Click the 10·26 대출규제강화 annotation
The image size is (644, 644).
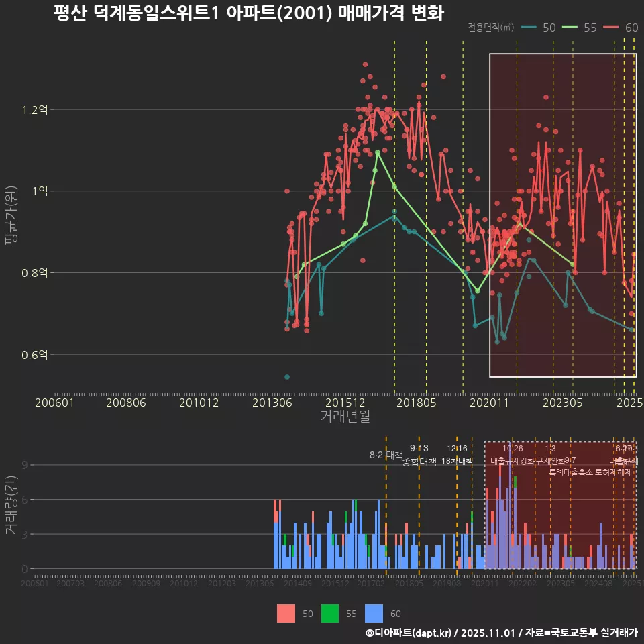(512, 456)
